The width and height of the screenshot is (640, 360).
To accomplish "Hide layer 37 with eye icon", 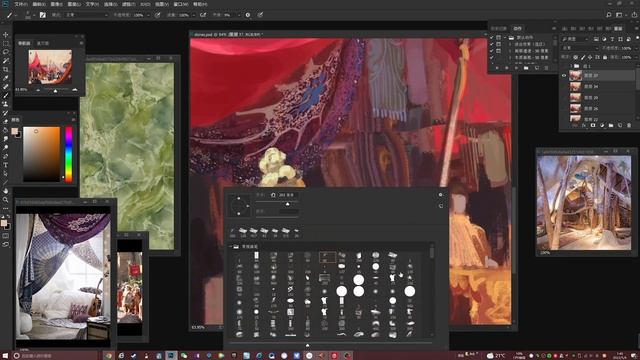I will coord(564,76).
